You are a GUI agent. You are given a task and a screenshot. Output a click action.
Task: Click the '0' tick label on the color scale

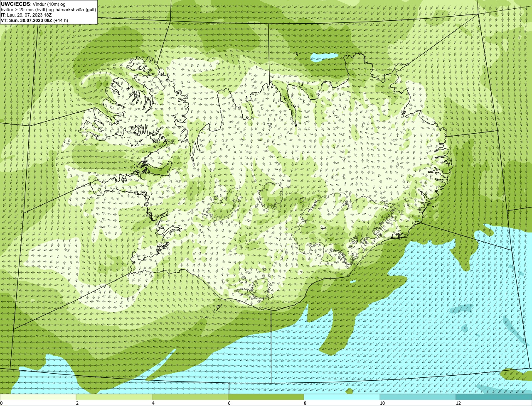click(1, 403)
